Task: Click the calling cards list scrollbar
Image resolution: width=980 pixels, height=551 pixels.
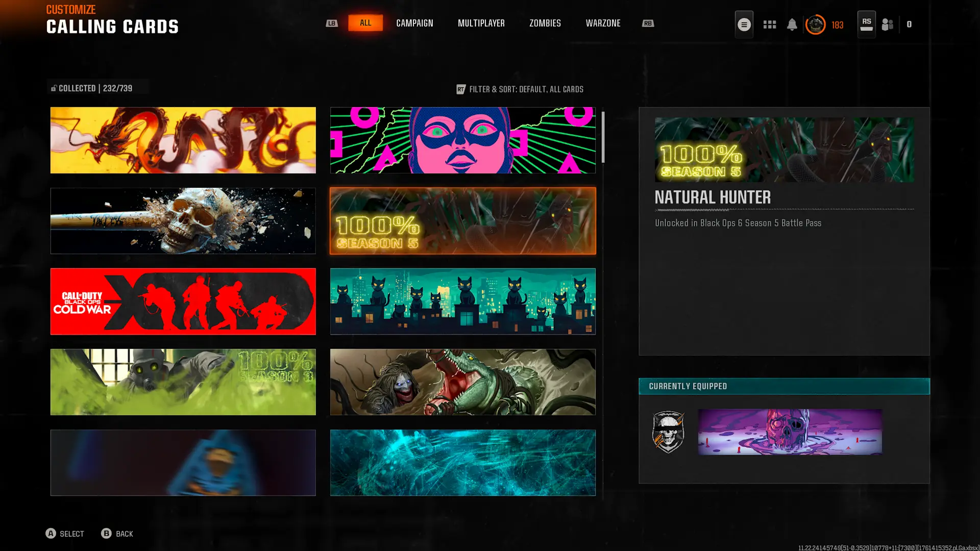Action: tap(603, 138)
